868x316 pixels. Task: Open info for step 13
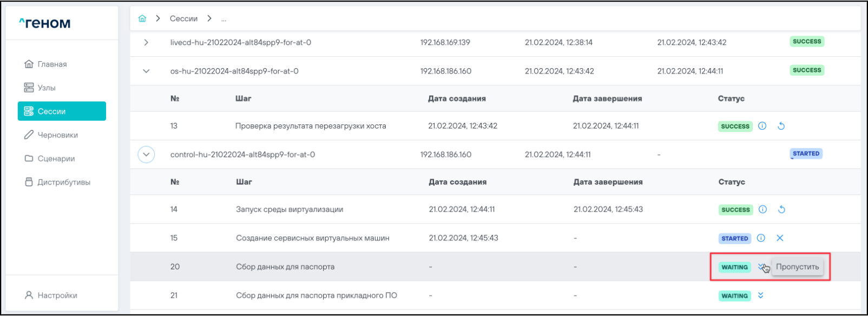[x=762, y=126]
